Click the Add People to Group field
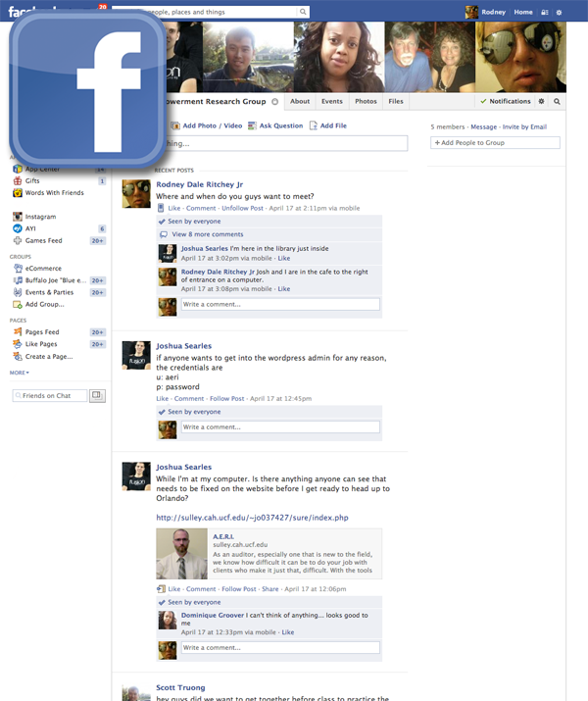This screenshot has height=701, width=588. click(495, 142)
